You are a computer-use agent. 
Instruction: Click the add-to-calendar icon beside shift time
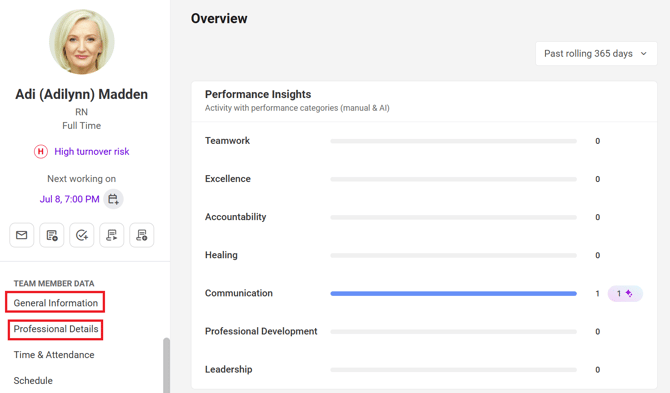point(113,199)
